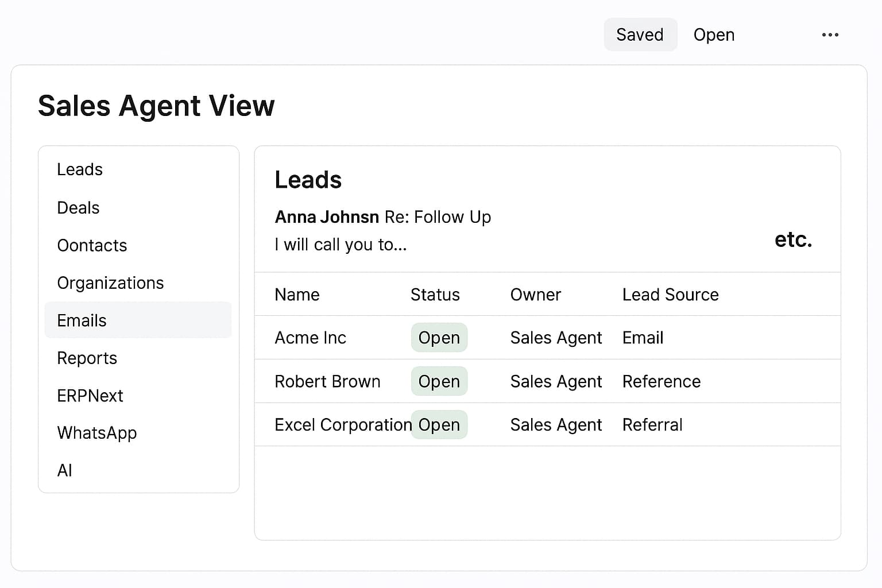
Task: Click the Email lead source cell
Action: click(643, 338)
